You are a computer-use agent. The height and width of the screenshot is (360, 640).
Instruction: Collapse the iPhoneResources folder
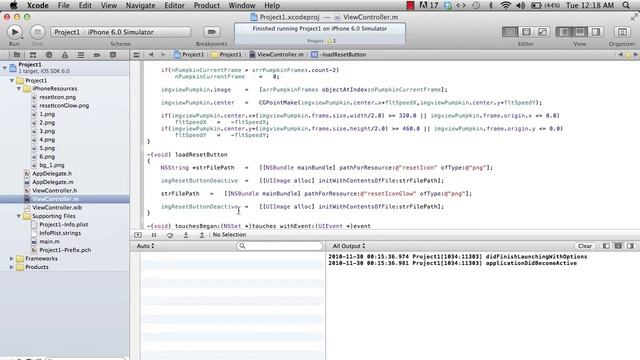pos(19,89)
